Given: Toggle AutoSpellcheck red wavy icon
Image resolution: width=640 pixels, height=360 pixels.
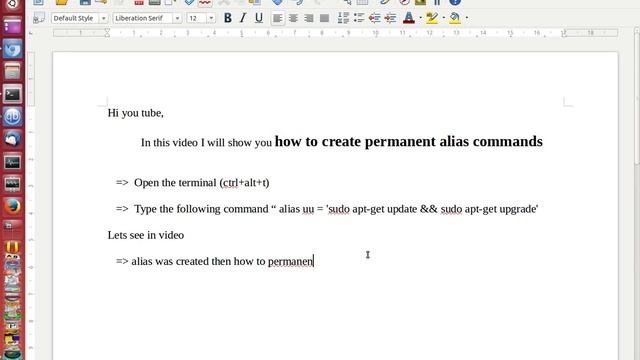Looking at the screenshot, I should [x=205, y=3].
